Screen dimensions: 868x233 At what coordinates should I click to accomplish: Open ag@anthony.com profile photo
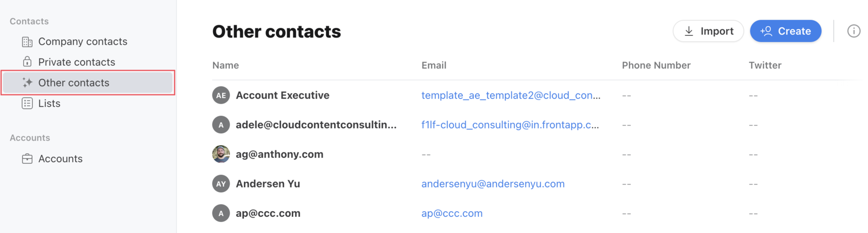pyautogui.click(x=221, y=154)
